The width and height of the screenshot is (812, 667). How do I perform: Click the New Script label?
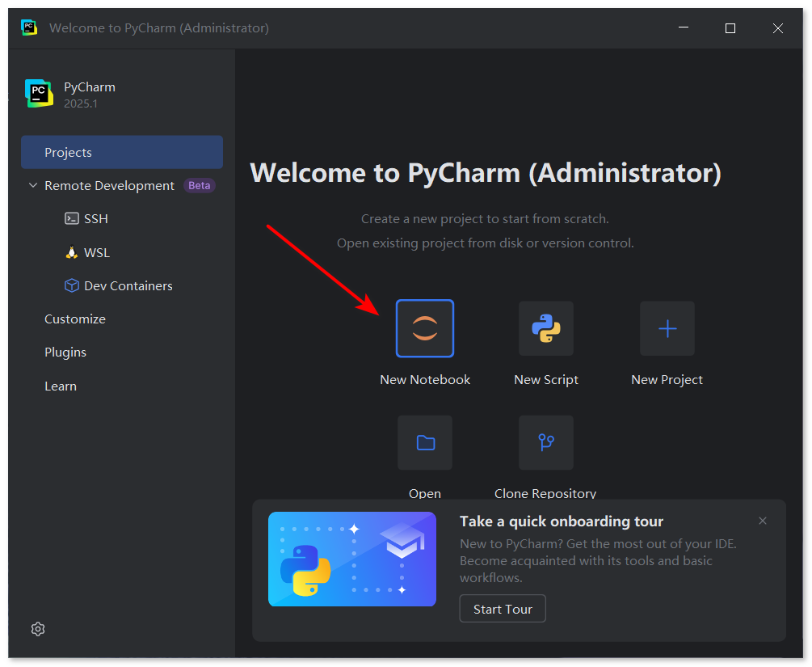tap(546, 380)
